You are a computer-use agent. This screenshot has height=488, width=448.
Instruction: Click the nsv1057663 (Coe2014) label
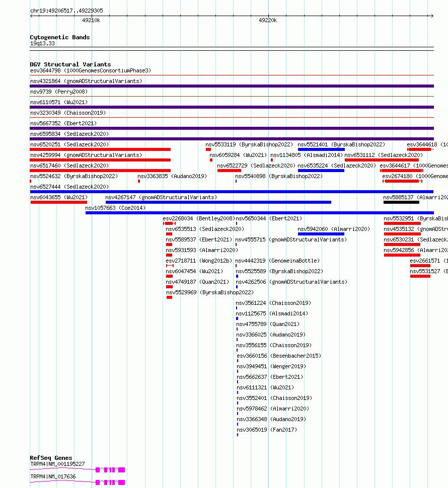coord(115,208)
